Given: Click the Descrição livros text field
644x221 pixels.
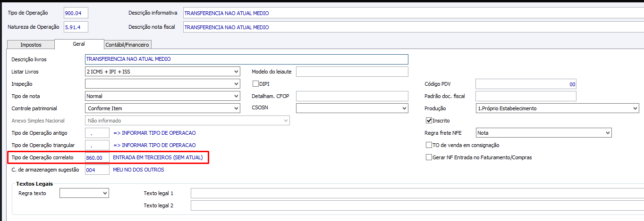Looking at the screenshot, I should point(246,59).
